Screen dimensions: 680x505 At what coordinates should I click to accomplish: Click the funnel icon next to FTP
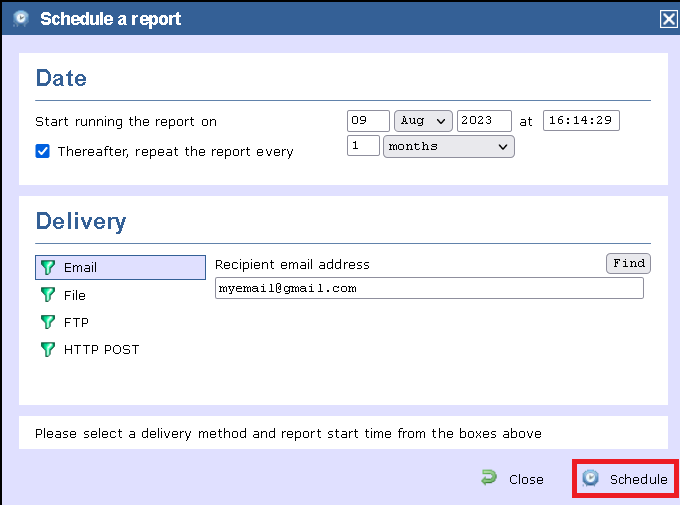point(48,322)
